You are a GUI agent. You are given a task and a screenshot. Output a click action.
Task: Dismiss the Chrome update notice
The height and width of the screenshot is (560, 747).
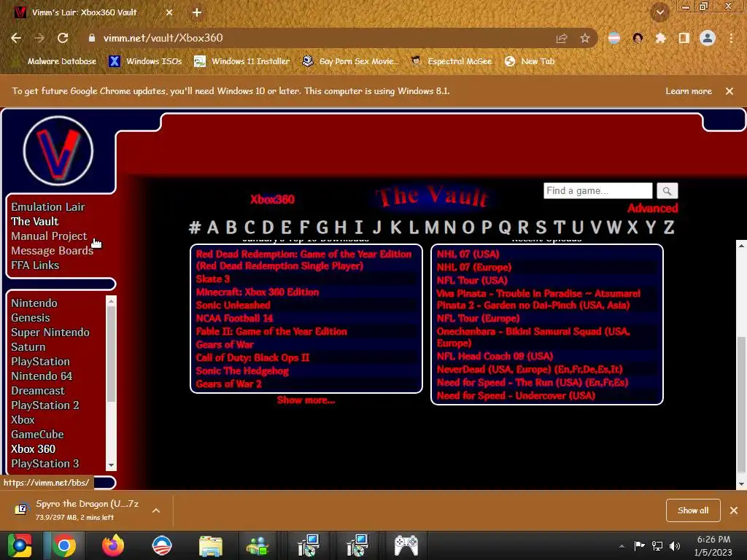pos(729,91)
